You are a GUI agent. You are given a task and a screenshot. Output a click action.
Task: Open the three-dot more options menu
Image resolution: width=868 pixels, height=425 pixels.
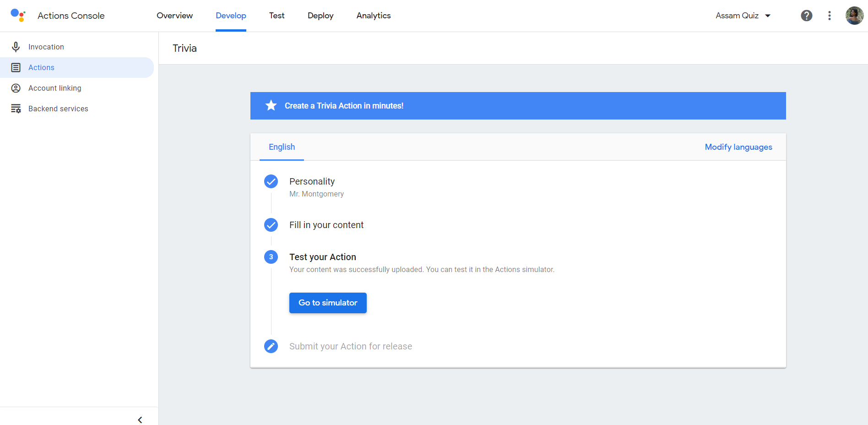tap(830, 16)
